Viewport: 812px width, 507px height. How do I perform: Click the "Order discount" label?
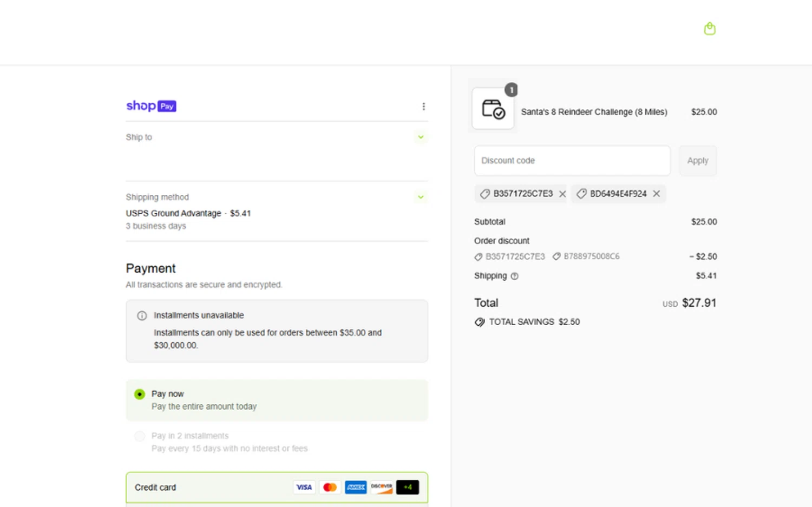pyautogui.click(x=502, y=241)
